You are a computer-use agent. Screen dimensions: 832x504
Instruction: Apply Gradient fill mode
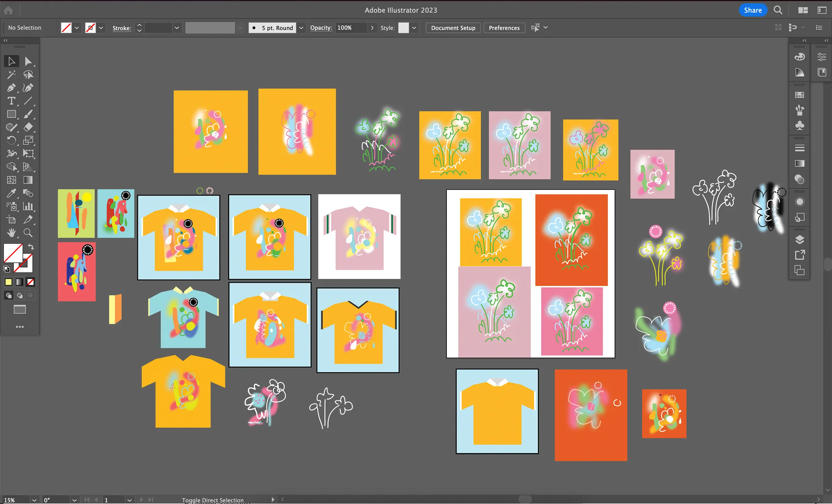point(20,282)
